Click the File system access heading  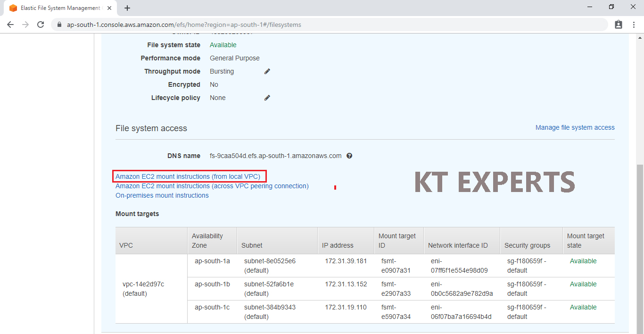click(x=151, y=128)
